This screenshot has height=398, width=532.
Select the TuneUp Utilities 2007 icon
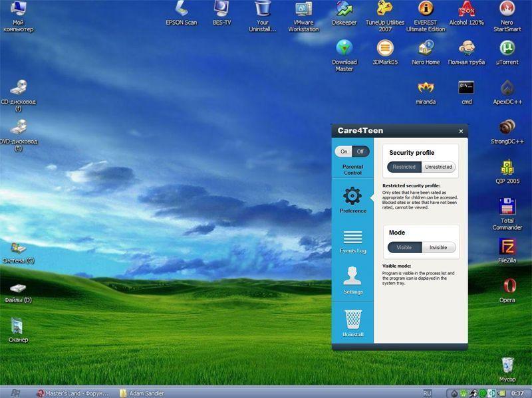[x=385, y=16]
